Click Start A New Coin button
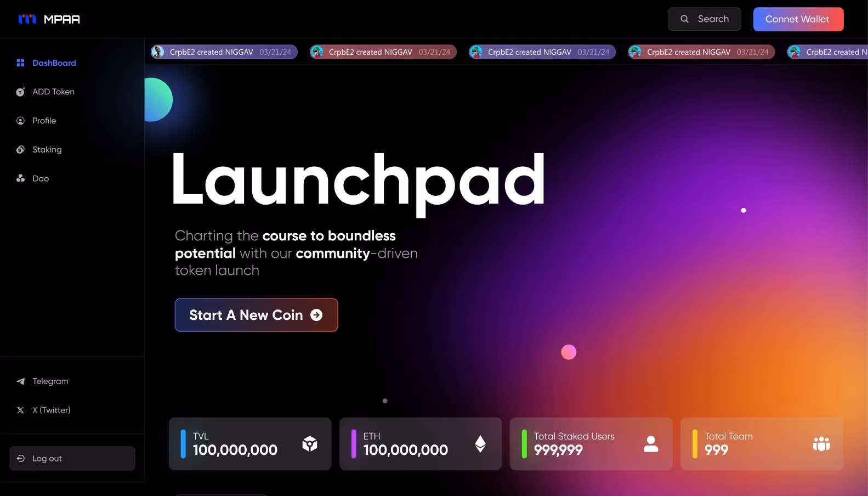The height and width of the screenshot is (496, 868). [x=256, y=315]
